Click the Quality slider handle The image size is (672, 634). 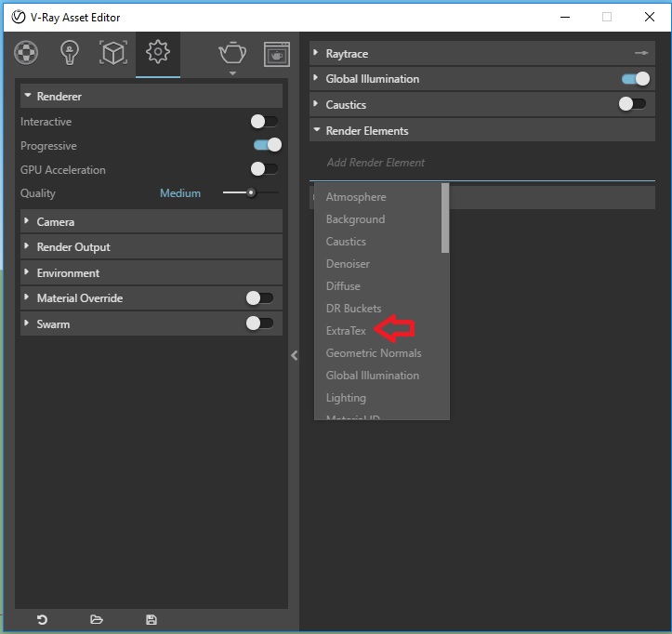pyautogui.click(x=251, y=192)
